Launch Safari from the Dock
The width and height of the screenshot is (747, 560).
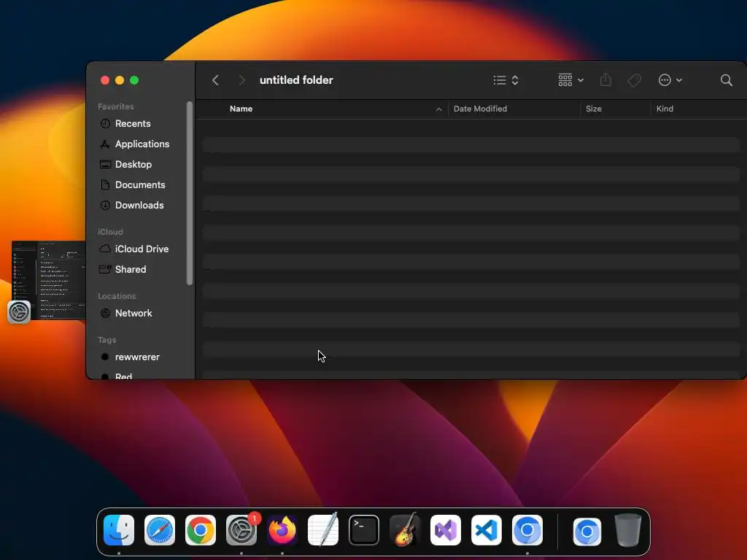pos(160,529)
